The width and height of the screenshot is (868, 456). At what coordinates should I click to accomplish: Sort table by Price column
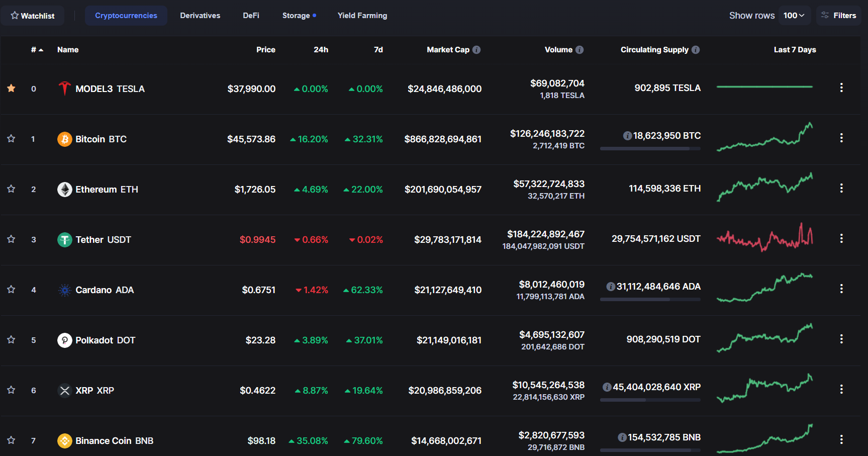pos(265,50)
